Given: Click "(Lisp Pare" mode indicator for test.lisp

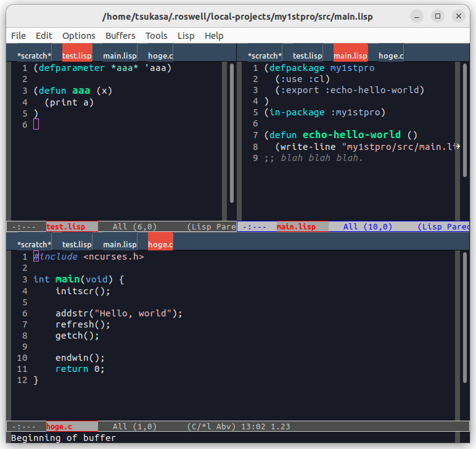Looking at the screenshot, I should click(x=211, y=226).
